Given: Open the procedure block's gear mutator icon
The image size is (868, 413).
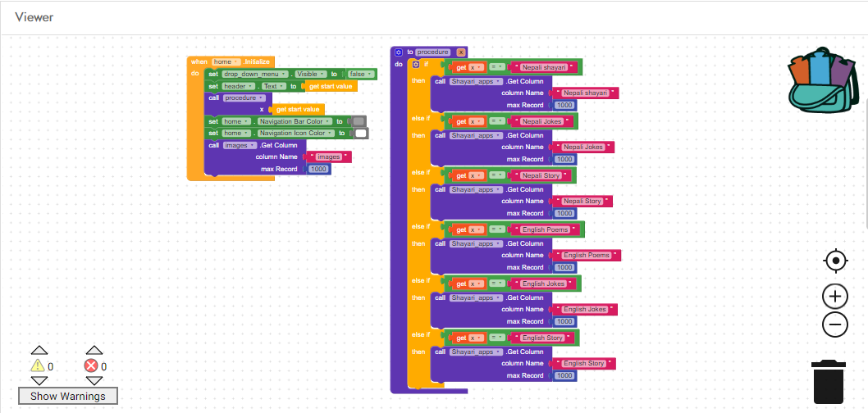Looking at the screenshot, I should (x=399, y=52).
